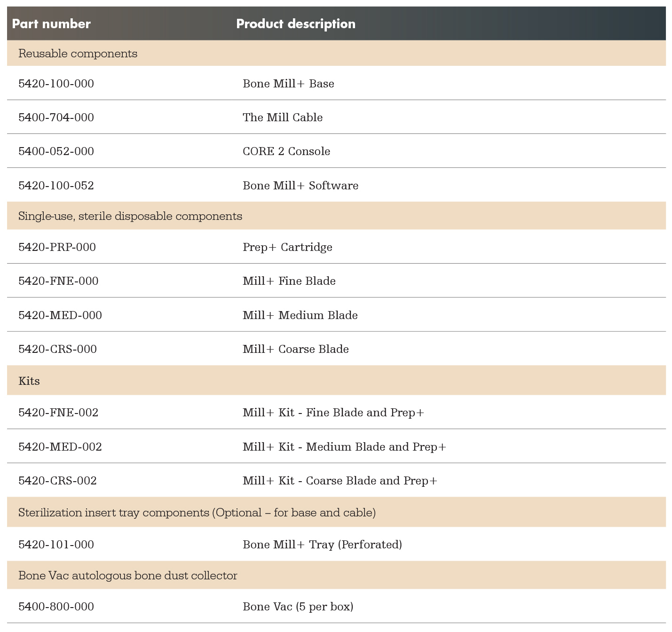672x632 pixels.
Task: Select "Mill+ Kit - Medium Blade and Prep+"
Action: [x=344, y=447]
